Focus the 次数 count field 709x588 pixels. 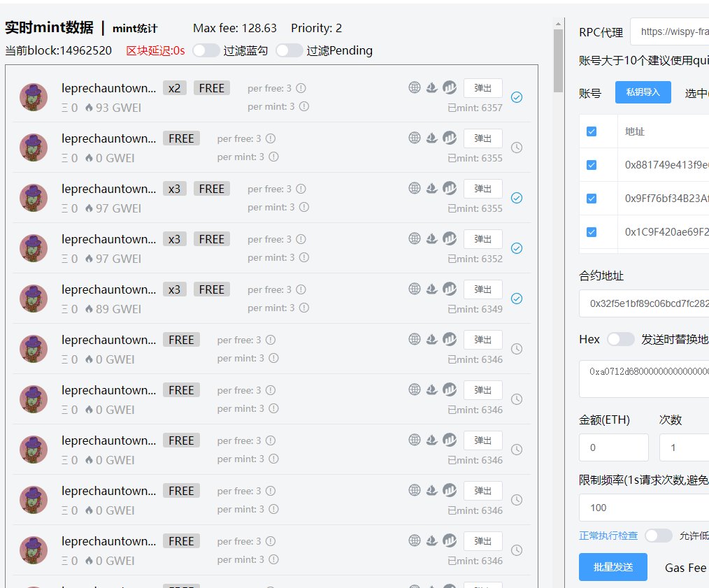tap(684, 447)
